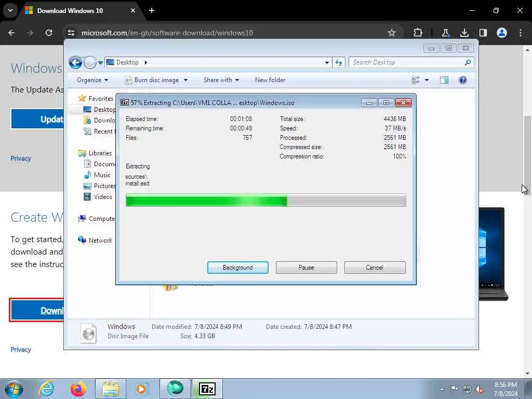Open Recent Places in navigation pane

coord(99,131)
